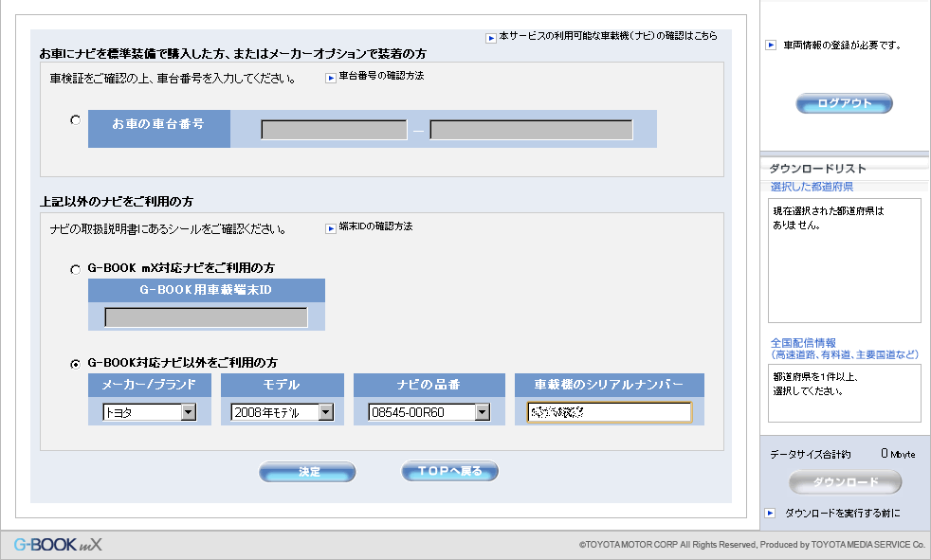Viewport: 931px width, 560px height.
Task: Click the first 車台番号 input field
Action: pyautogui.click(x=335, y=130)
